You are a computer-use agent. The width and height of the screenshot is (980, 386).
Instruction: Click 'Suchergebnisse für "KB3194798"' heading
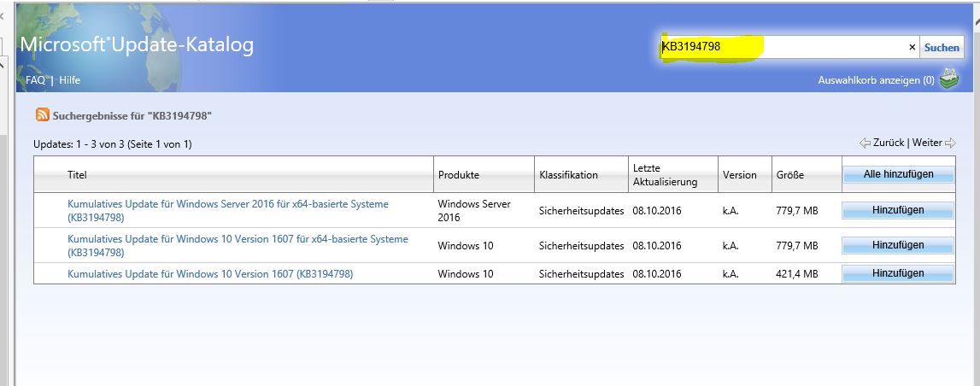point(132,115)
